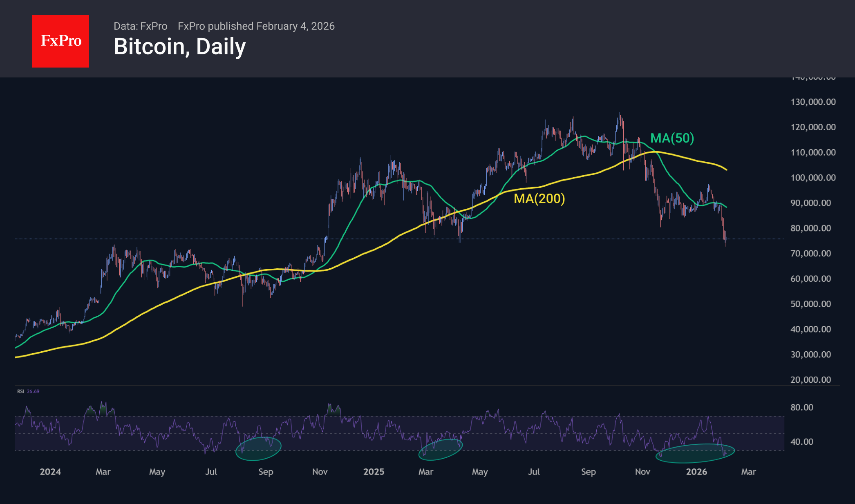Click the RSI 80.00 axis label

tap(801, 407)
